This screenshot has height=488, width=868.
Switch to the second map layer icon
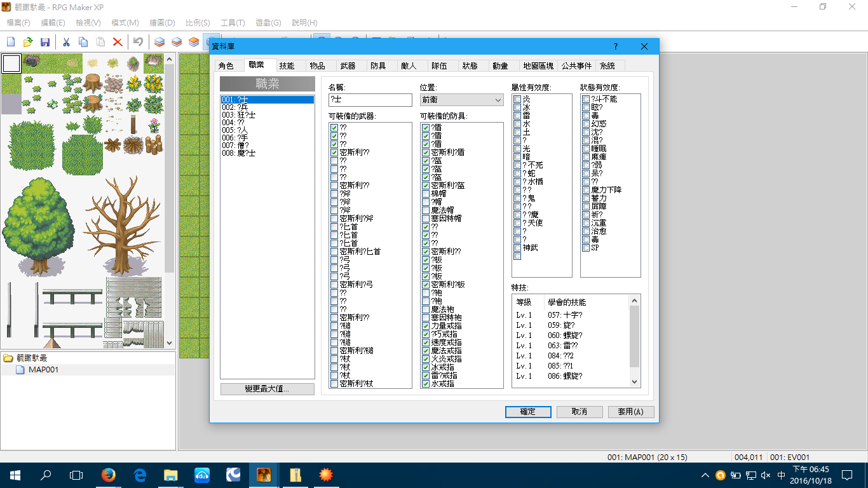click(x=177, y=42)
